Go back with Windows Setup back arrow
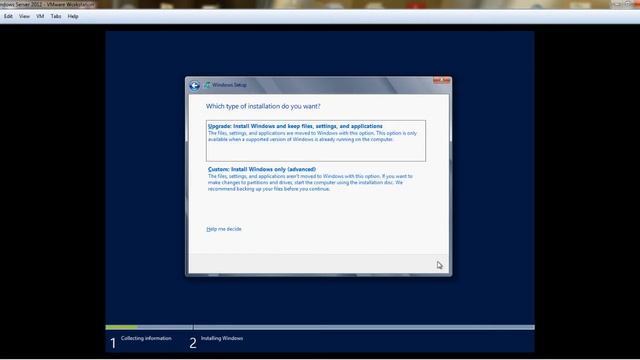Viewport: 640px width, 360px height. click(194, 86)
